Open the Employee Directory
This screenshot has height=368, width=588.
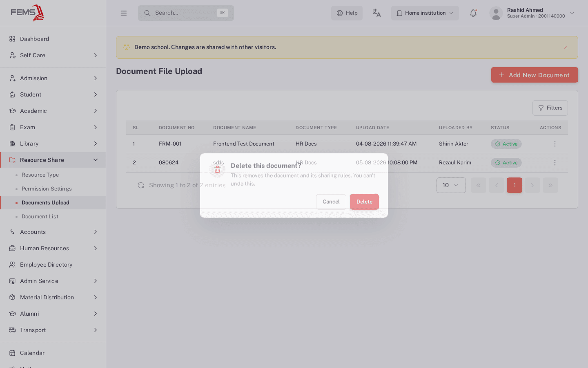coord(53,265)
